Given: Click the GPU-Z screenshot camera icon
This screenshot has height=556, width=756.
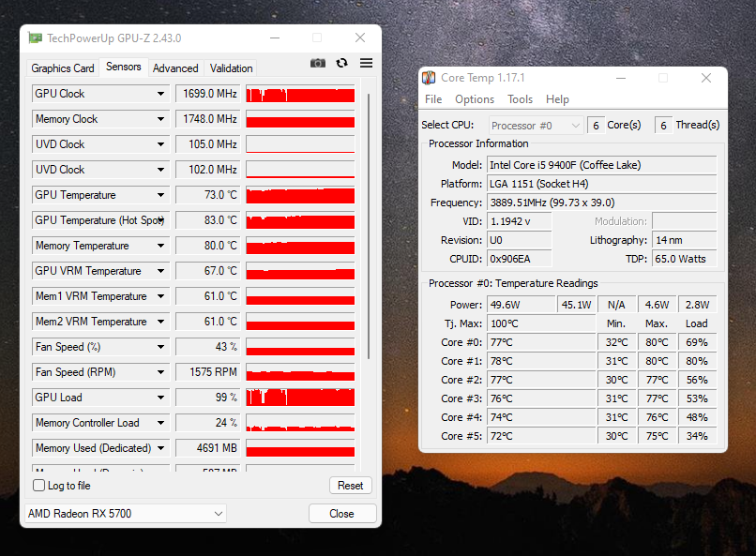Looking at the screenshot, I should click(318, 63).
